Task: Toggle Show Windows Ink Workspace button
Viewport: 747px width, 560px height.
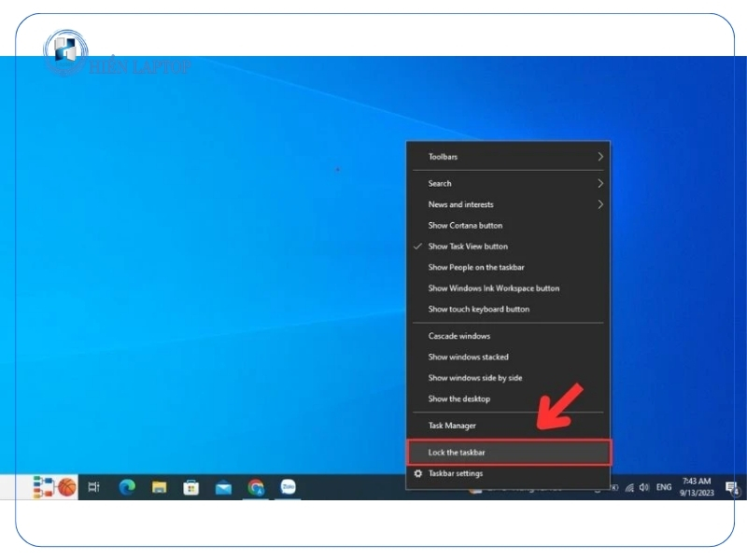Action: (508, 288)
